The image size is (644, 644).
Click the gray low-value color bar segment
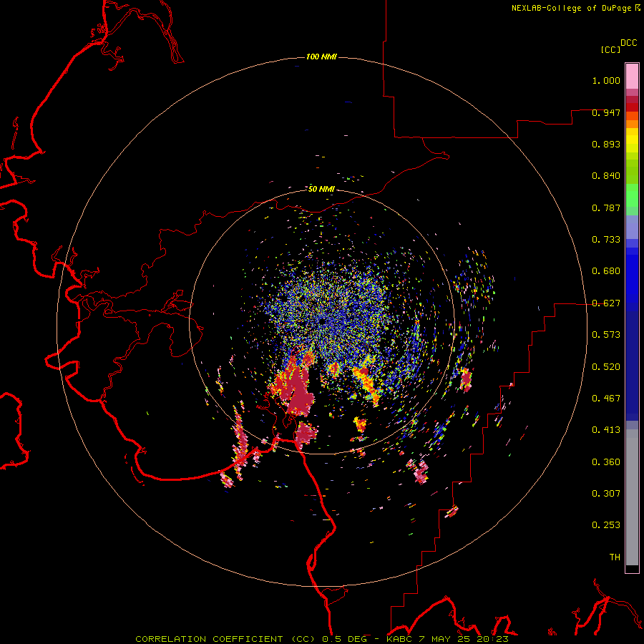pos(632,497)
